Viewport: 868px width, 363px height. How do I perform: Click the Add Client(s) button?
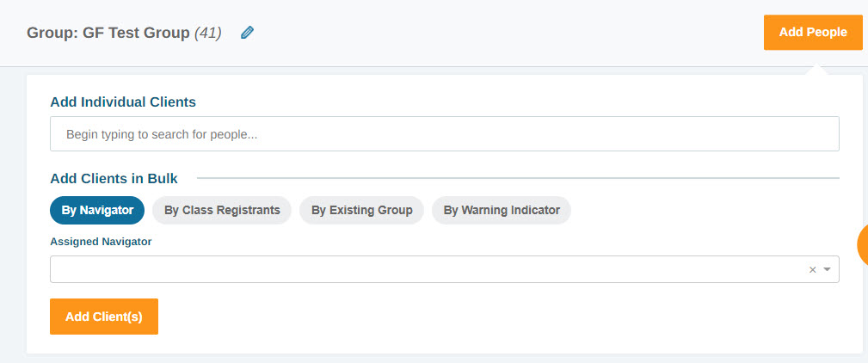[104, 317]
